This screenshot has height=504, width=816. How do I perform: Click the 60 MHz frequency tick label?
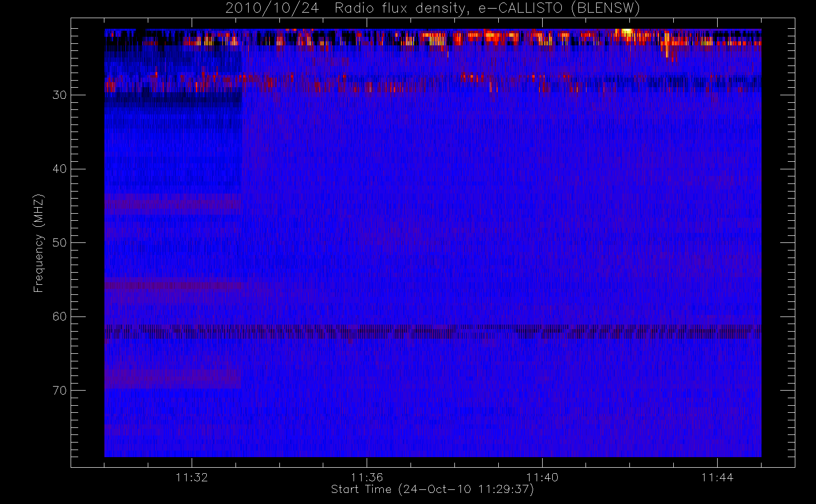coord(60,317)
